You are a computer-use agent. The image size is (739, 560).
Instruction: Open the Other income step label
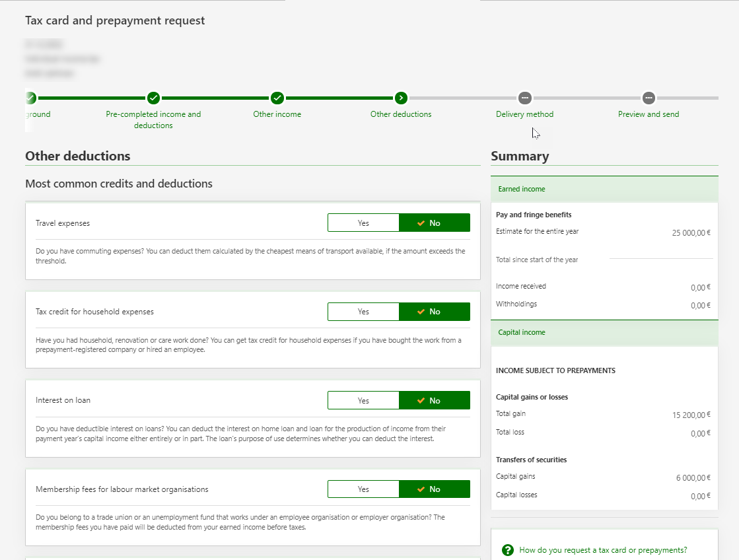point(277,114)
